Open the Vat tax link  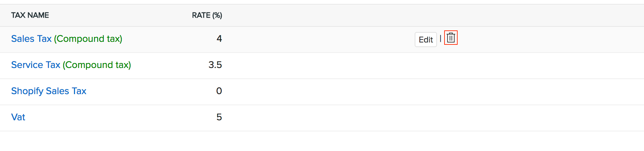[18, 117]
